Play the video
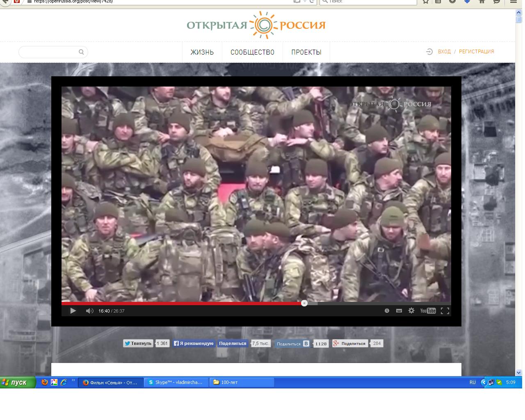Viewport: 525px width, 420px height. [x=73, y=311]
